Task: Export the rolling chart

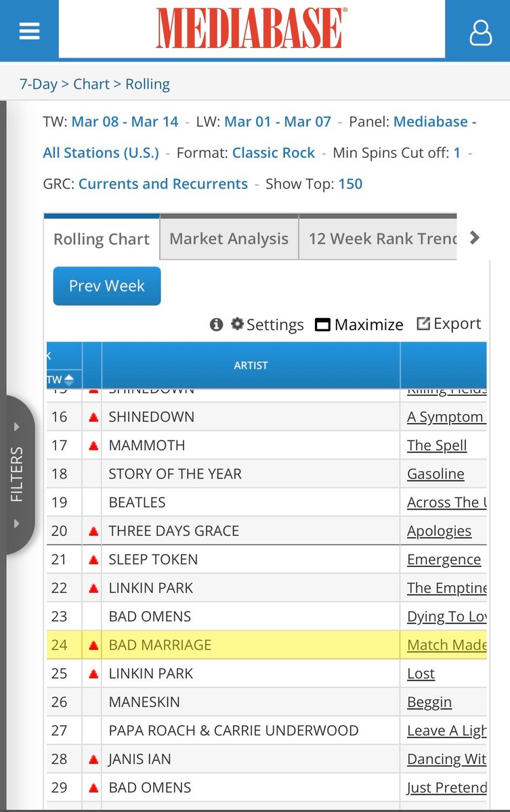Action: [449, 323]
